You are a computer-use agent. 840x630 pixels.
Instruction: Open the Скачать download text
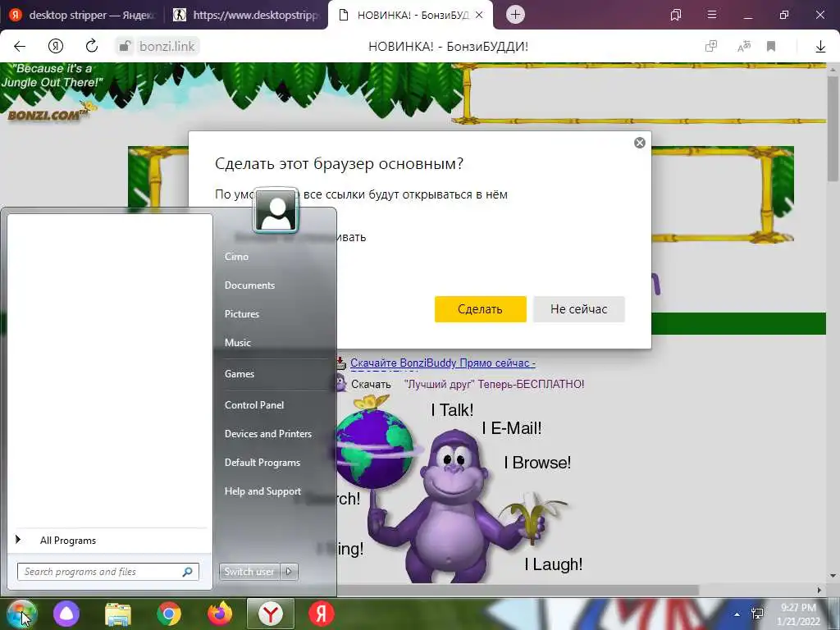(x=372, y=385)
